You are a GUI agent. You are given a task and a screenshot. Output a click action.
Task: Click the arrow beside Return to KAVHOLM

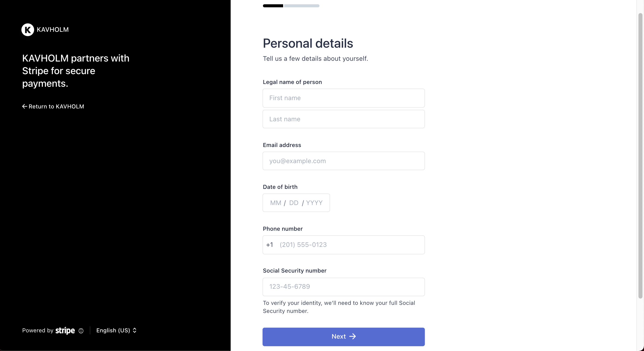pyautogui.click(x=25, y=106)
